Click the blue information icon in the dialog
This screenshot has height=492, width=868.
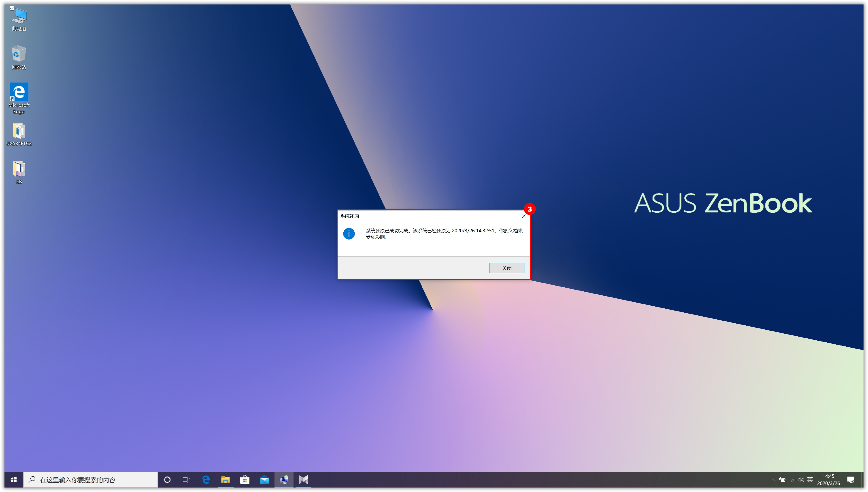tap(349, 233)
